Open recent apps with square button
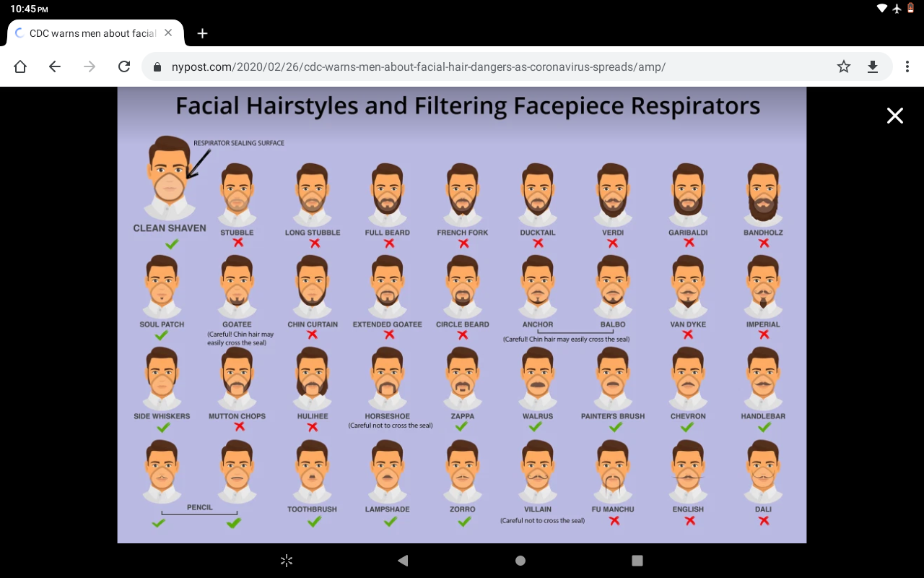The height and width of the screenshot is (578, 924). (x=637, y=561)
